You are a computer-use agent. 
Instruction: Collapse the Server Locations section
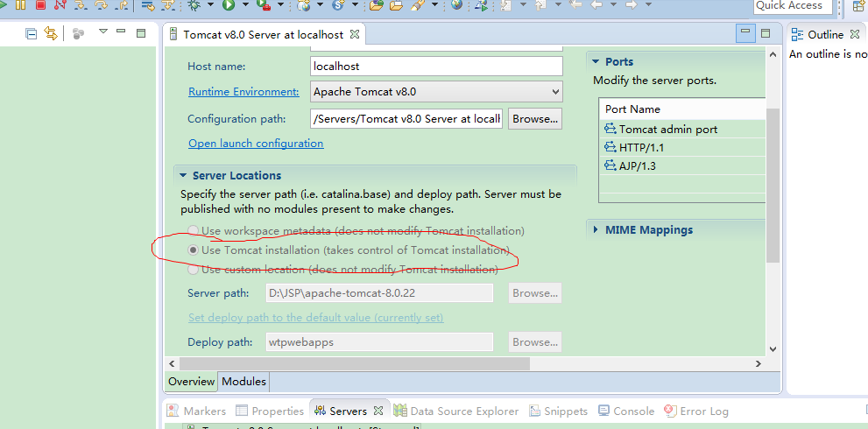[x=182, y=176]
